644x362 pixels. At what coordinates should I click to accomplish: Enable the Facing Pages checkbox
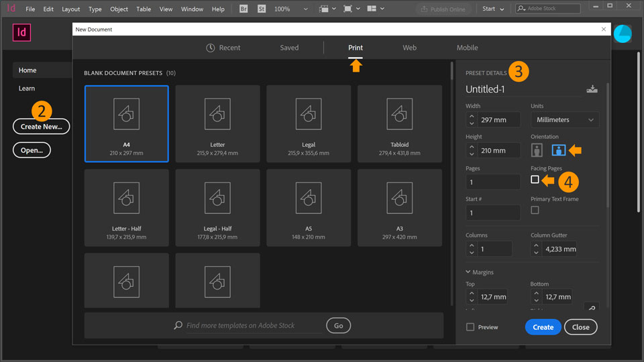point(535,180)
